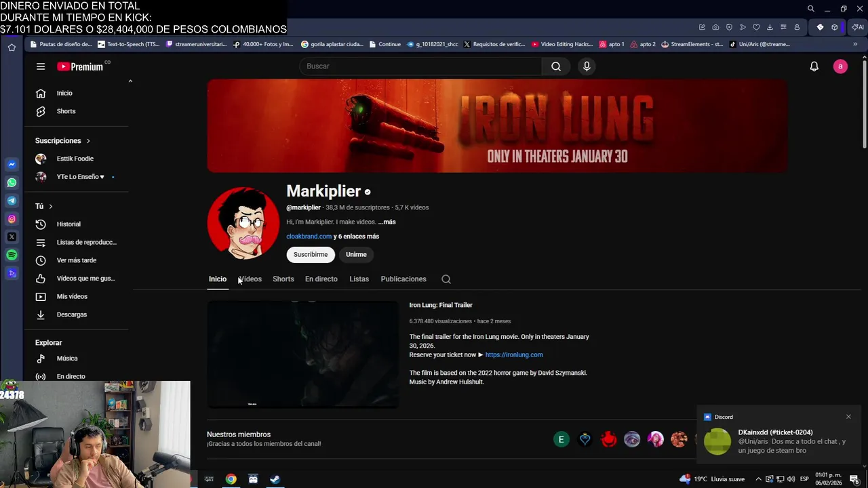Switch to the channel Shorts tab

click(x=283, y=279)
